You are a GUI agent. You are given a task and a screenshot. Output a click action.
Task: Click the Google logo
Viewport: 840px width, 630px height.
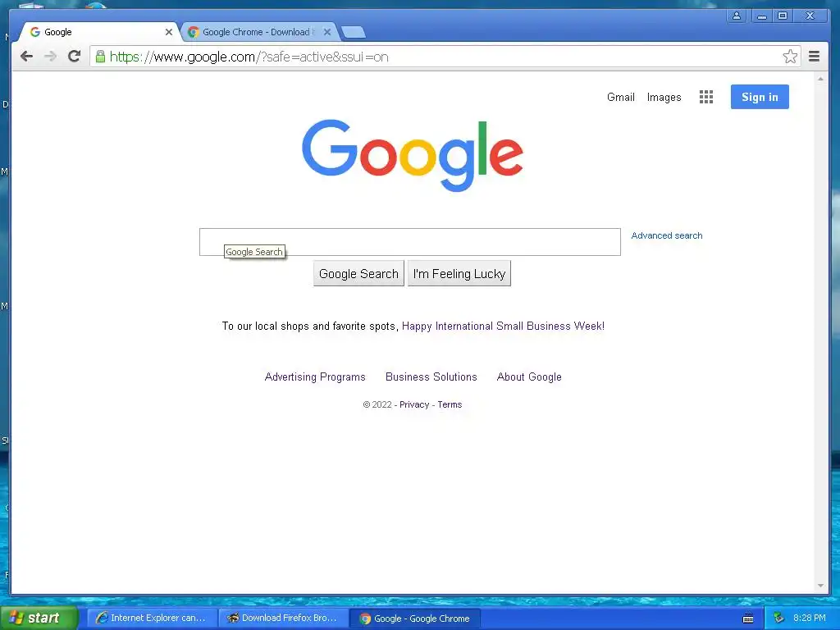(413, 155)
